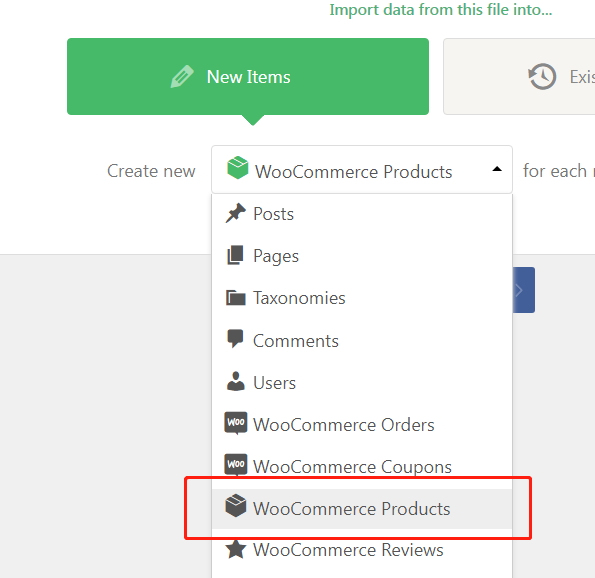
Task: Click the star icon beside WooCommerce Reviews
Action: point(236,549)
